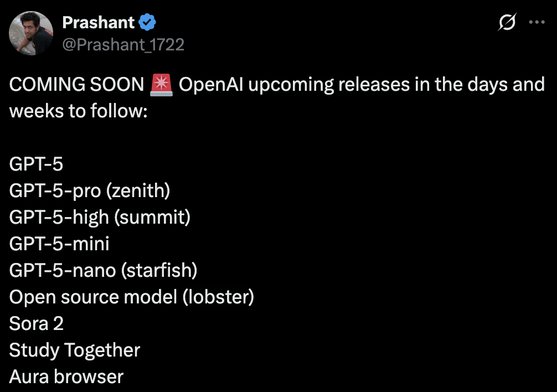Viewport: 557px width, 392px height.
Task: Click the GPT-5-nano (starfish) line
Action: coord(104,271)
